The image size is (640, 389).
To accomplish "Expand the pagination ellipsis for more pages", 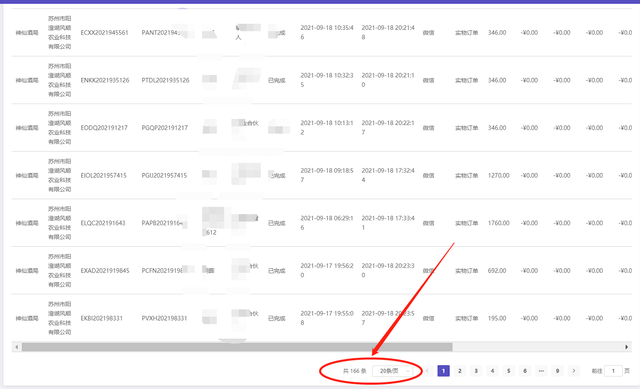I will click(x=541, y=371).
